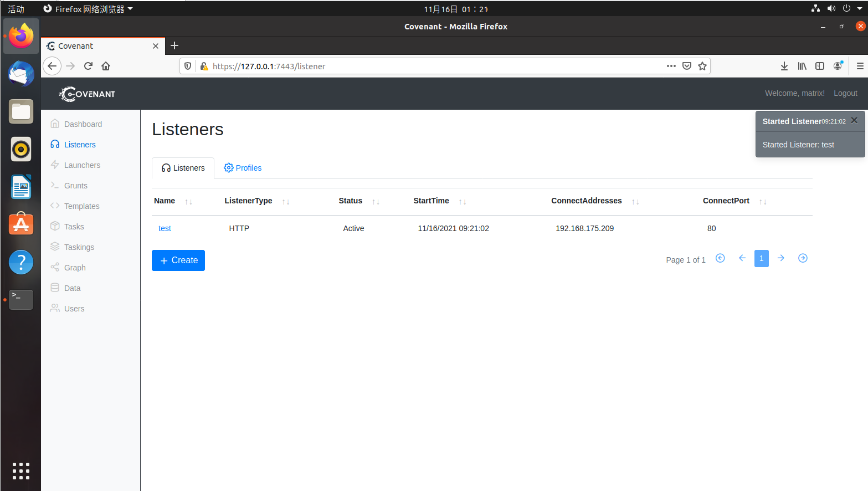868x491 pixels.
Task: Open the Grunts section
Action: coord(75,186)
